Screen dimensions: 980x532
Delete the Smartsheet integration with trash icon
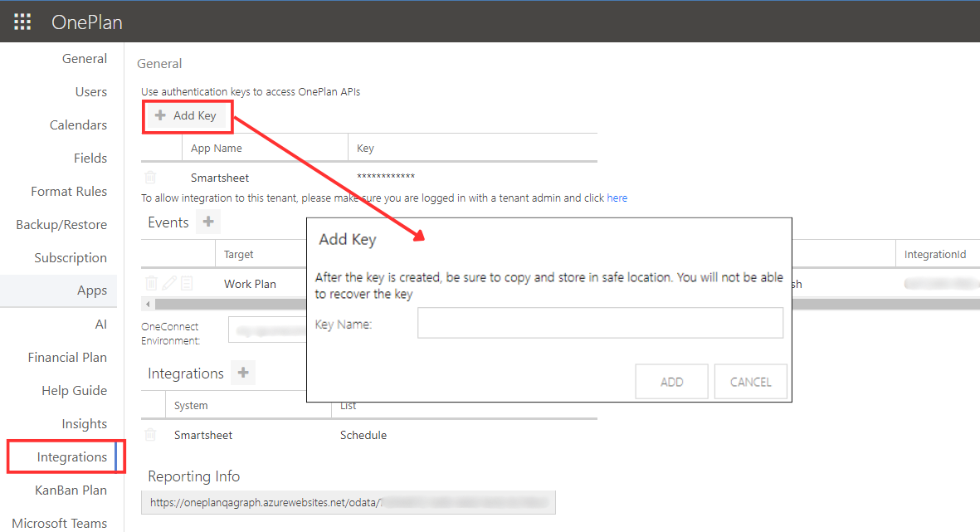(x=151, y=434)
